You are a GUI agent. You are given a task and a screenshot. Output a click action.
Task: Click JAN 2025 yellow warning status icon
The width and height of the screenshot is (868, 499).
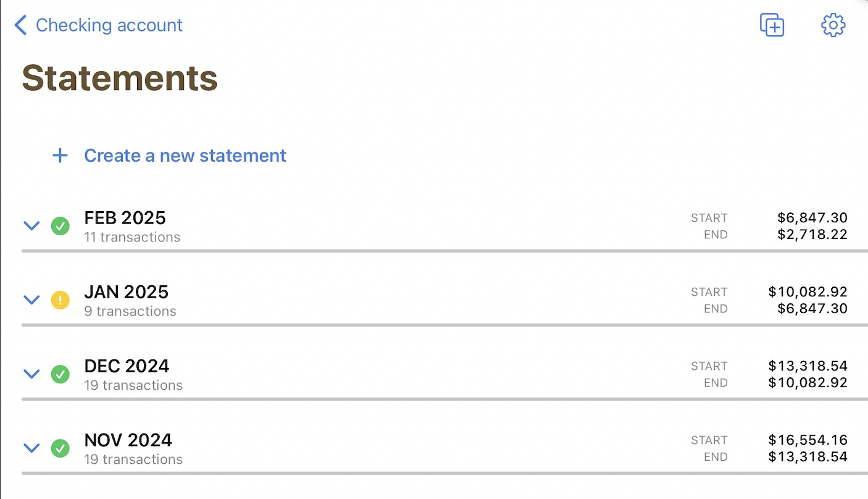(x=60, y=300)
